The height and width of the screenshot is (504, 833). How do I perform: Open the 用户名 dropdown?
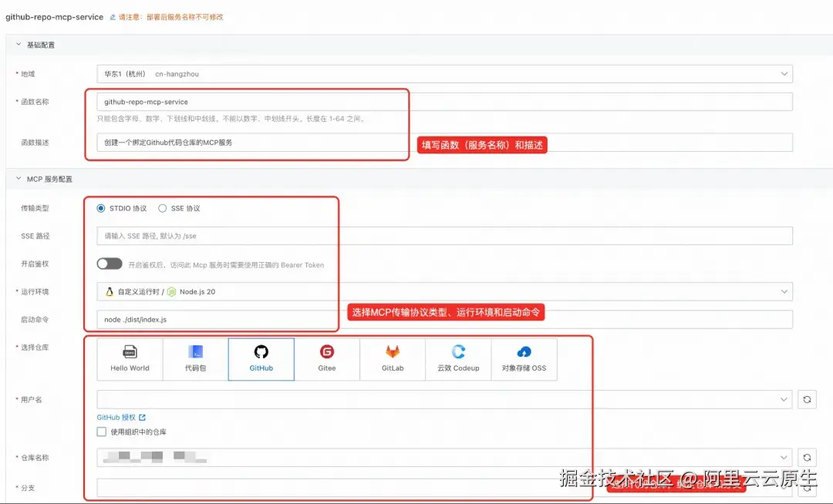click(445, 399)
